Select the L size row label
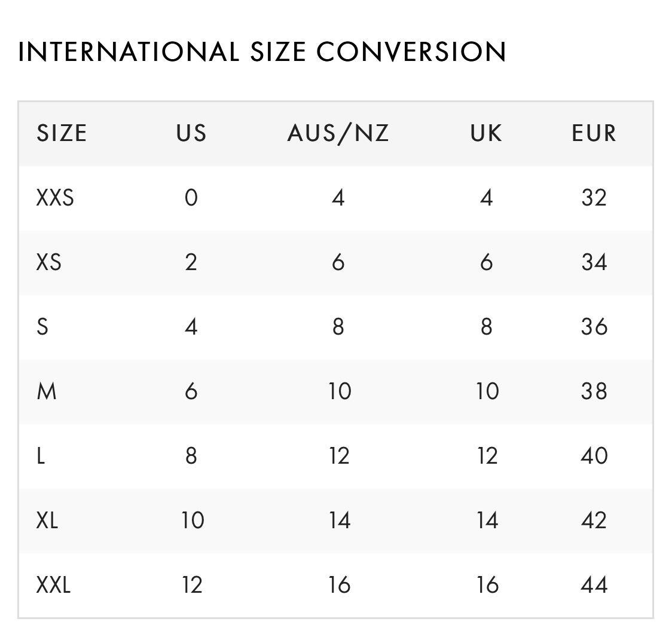The width and height of the screenshot is (672, 634). [41, 456]
